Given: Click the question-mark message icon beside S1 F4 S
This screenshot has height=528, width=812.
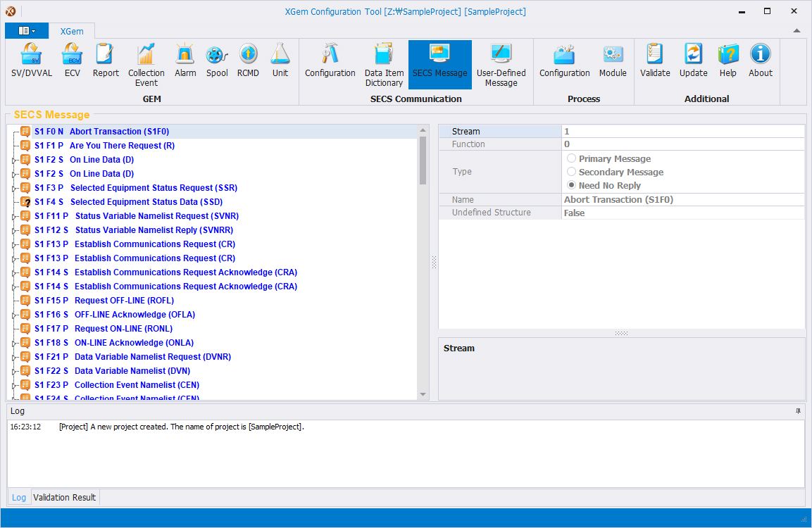Looking at the screenshot, I should click(25, 202).
